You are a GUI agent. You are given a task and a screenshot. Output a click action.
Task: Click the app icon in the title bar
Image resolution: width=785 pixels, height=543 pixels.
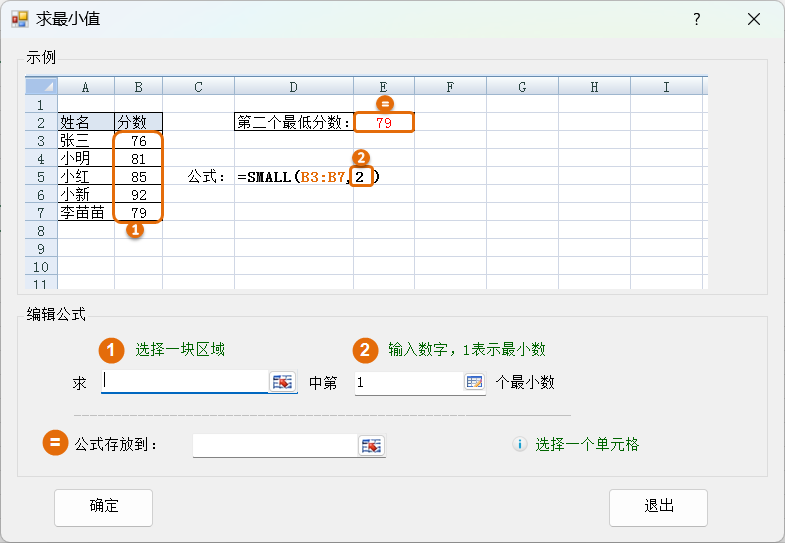19,19
